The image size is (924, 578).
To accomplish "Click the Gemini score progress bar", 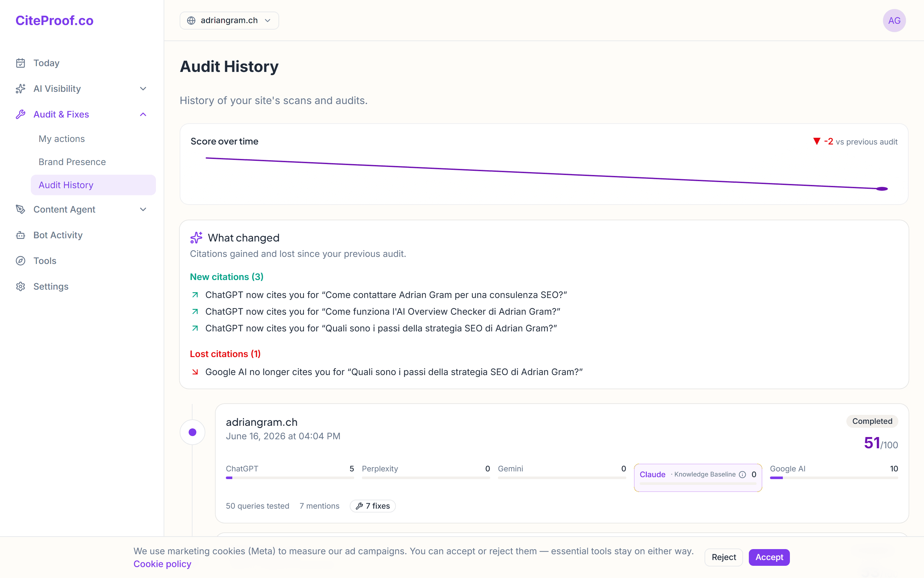I will (562, 478).
